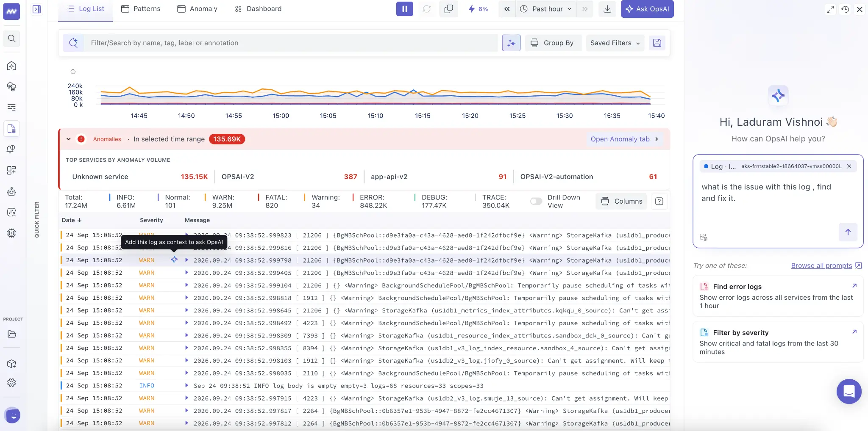Click the AI sparkle filter button
The width and height of the screenshot is (868, 431).
(511, 43)
